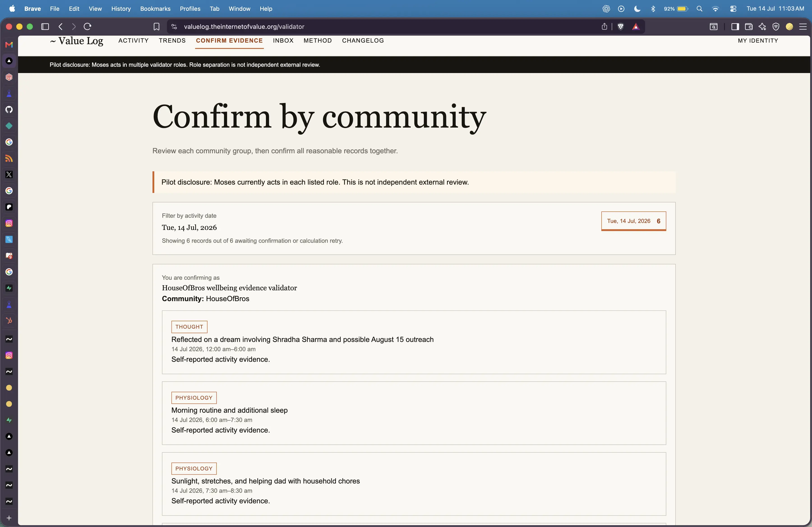Open the CHANGELOG page
812x527 pixels.
[x=363, y=41]
